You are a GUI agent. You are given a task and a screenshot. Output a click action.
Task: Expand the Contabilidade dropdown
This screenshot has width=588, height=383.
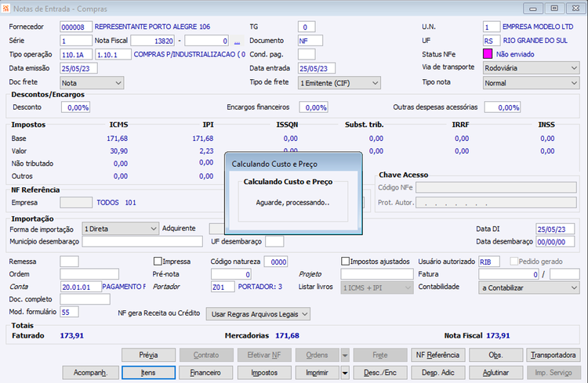point(528,287)
